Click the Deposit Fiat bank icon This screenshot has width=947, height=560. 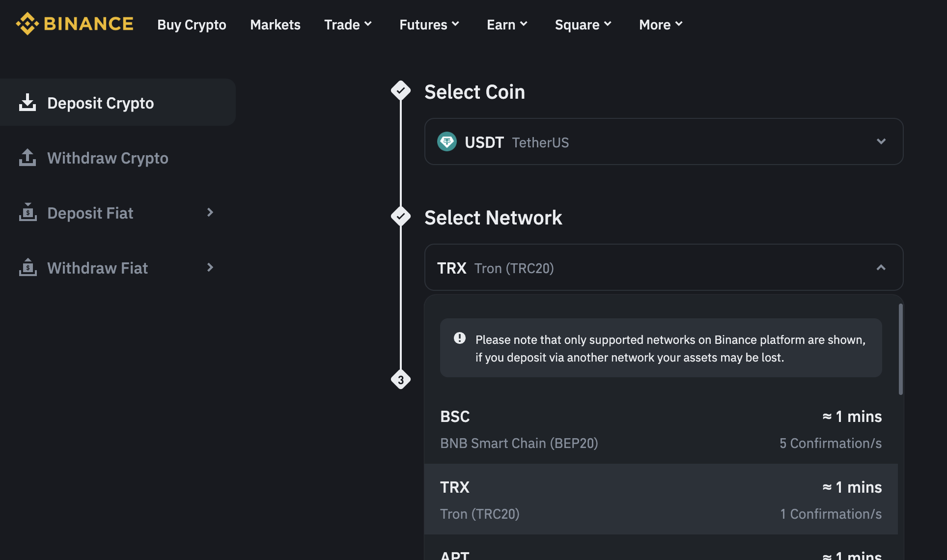28,212
